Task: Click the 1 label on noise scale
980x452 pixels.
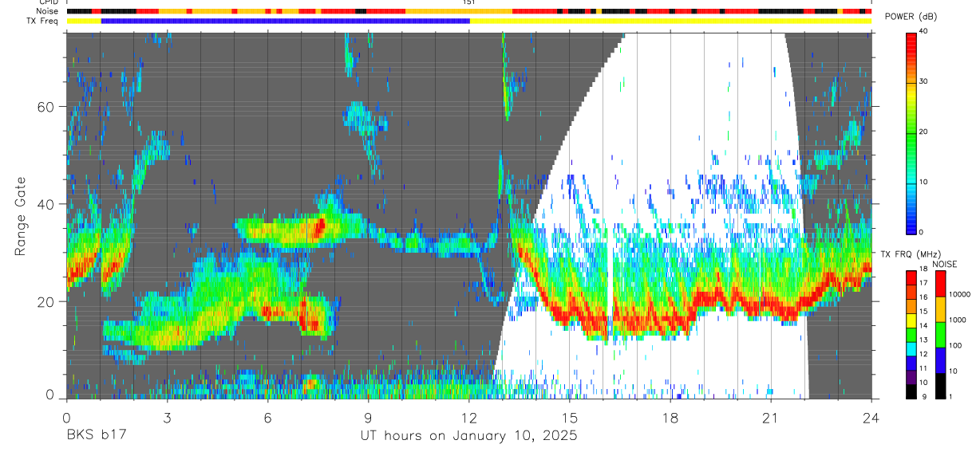Action: tap(950, 397)
